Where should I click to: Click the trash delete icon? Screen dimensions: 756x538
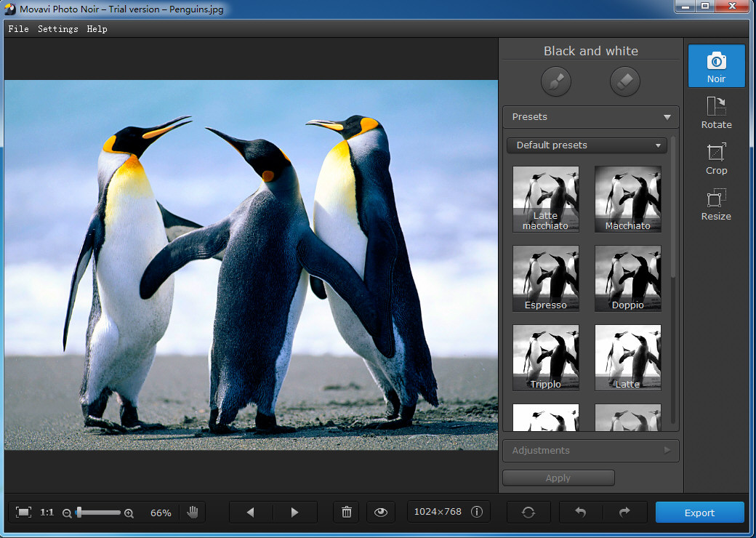347,512
